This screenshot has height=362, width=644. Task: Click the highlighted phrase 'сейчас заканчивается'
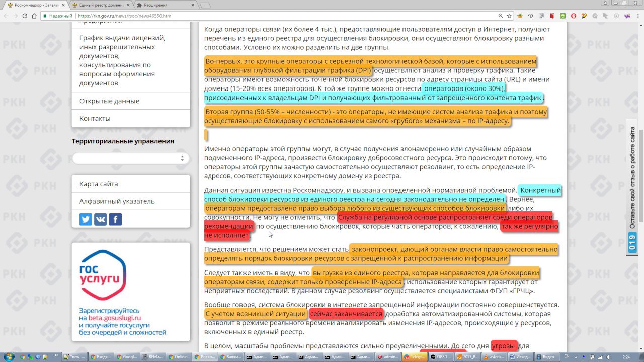346,314
